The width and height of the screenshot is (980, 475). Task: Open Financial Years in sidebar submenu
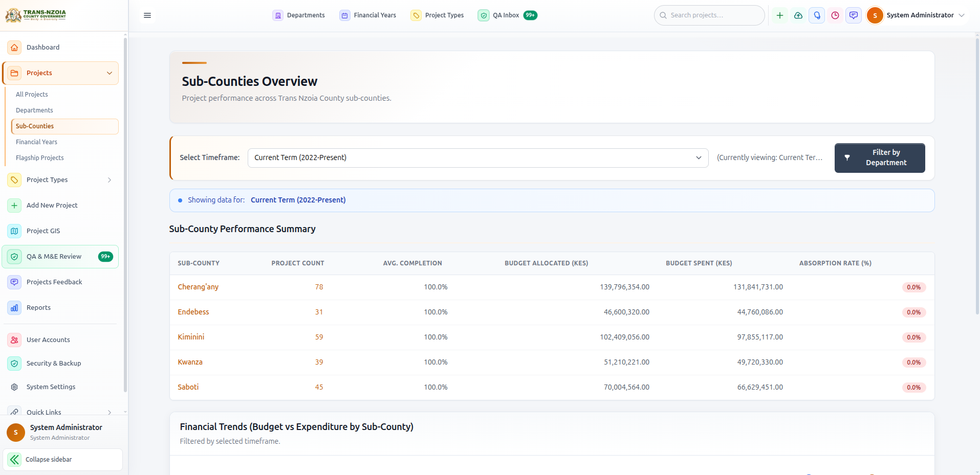pos(36,142)
